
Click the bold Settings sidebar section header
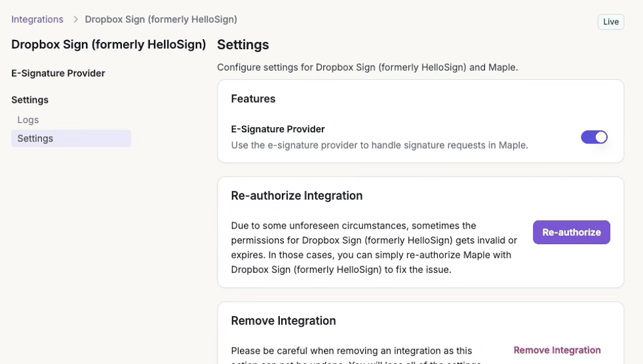pos(30,100)
